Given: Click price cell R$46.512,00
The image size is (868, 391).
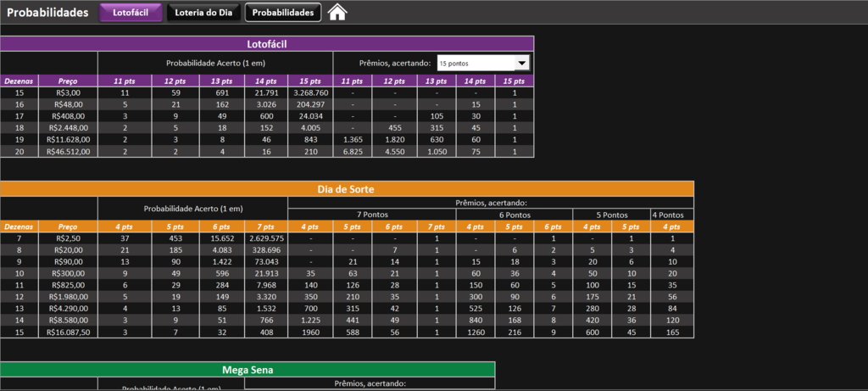Looking at the screenshot, I should 68,151.
